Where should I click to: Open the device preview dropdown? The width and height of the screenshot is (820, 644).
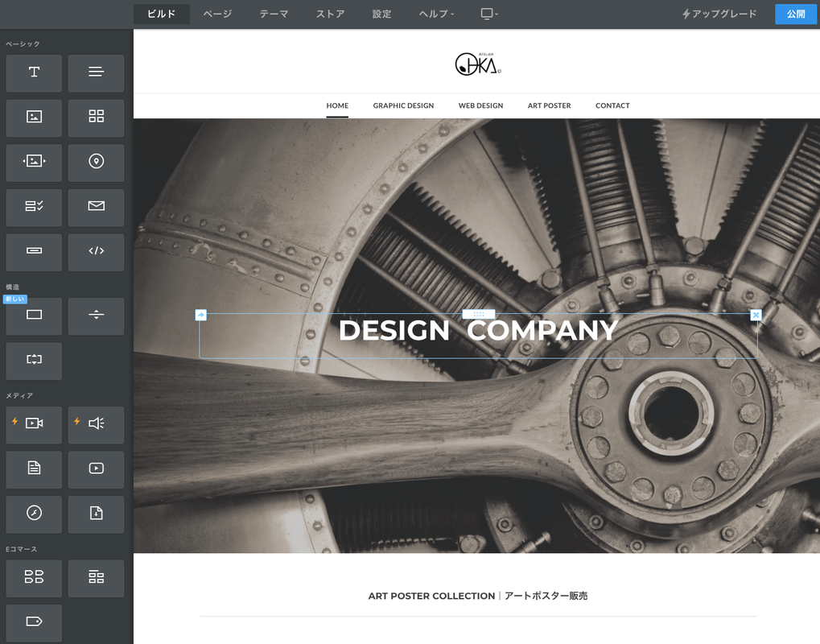[489, 14]
